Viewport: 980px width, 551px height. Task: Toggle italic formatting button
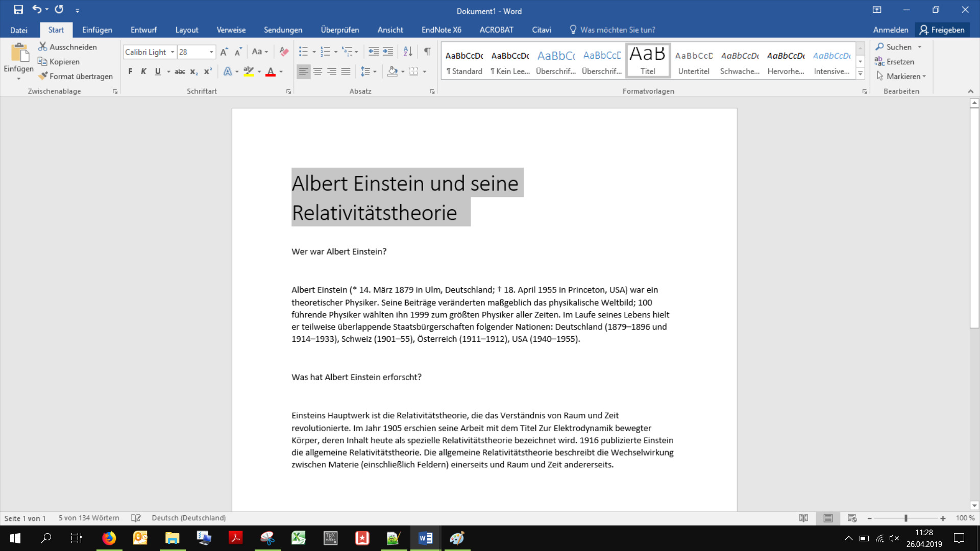tap(143, 71)
